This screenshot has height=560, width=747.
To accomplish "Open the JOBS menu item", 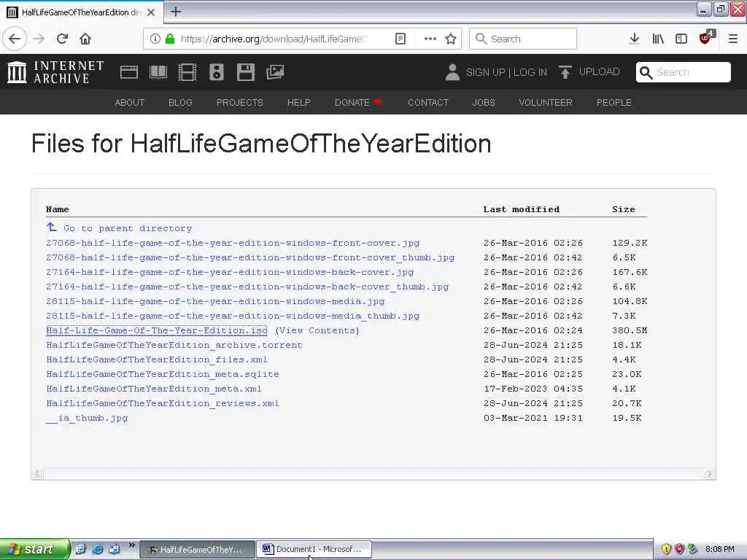I will click(x=484, y=102).
